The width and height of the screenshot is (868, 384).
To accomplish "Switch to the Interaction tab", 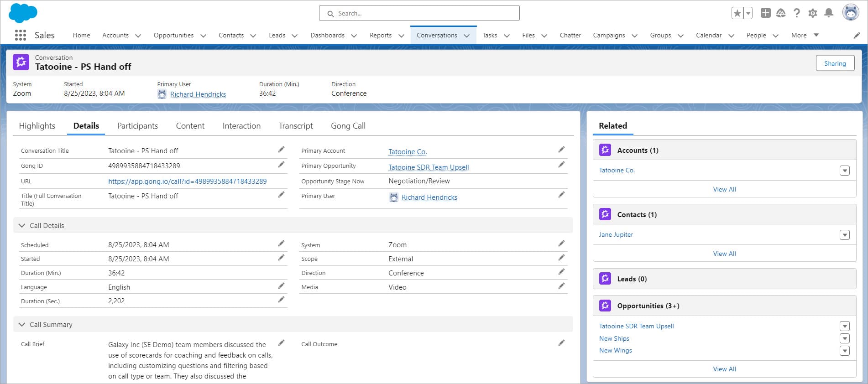I will (241, 126).
